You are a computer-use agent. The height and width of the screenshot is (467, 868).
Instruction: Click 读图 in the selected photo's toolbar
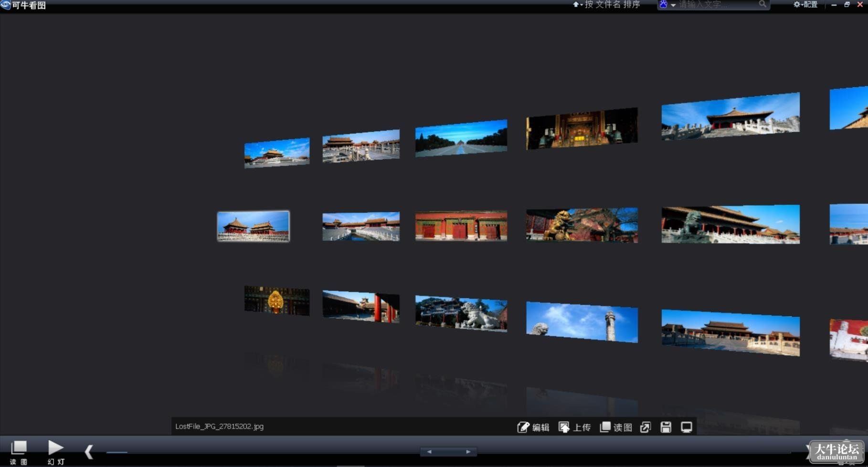[616, 427]
